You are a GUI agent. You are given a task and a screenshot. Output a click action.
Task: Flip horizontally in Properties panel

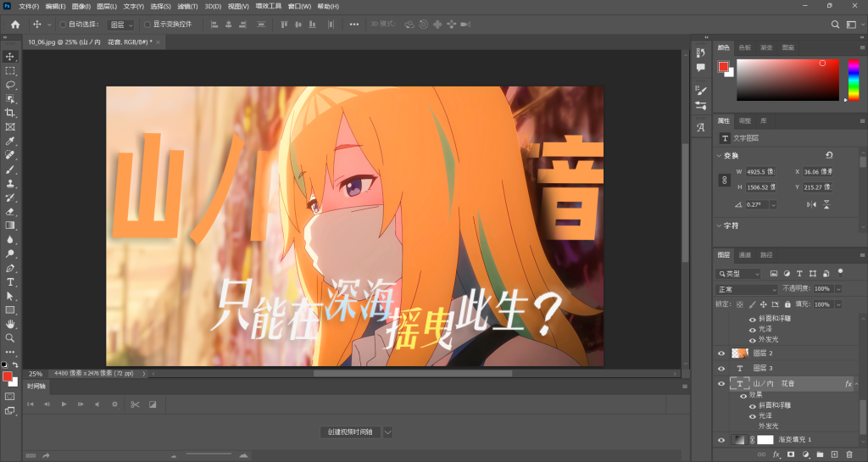[811, 204]
